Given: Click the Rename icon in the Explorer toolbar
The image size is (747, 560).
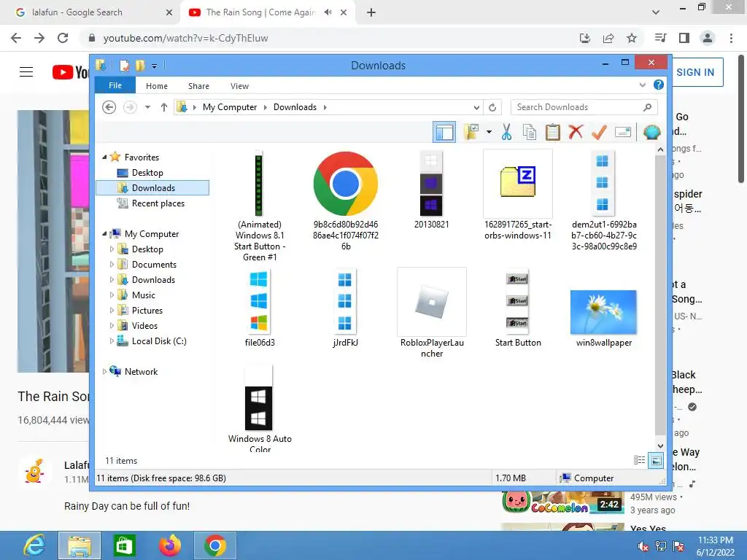Looking at the screenshot, I should [623, 132].
